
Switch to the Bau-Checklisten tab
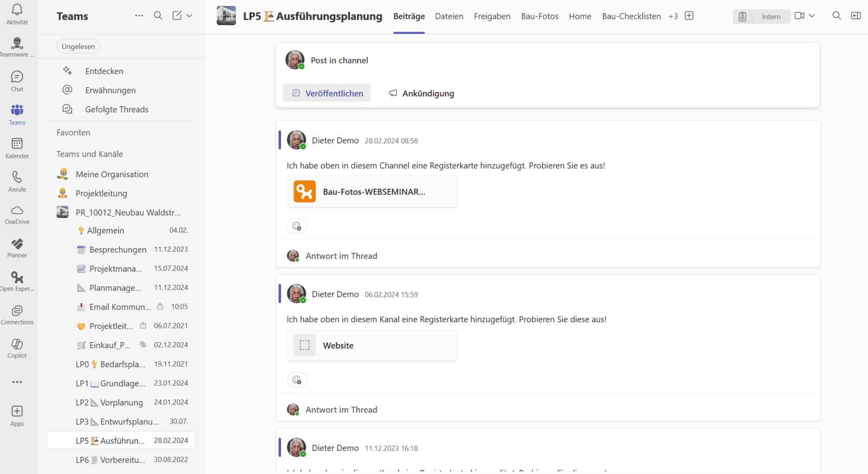tap(631, 16)
